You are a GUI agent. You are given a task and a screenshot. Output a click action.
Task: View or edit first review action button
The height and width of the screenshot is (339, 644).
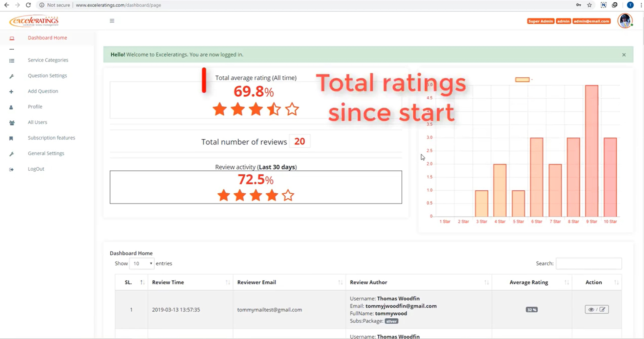coord(597,309)
